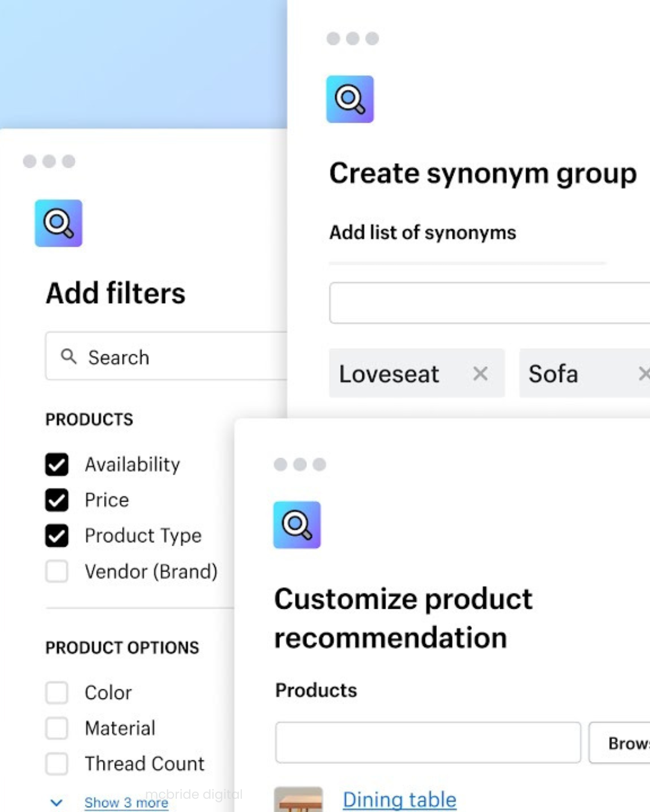
Task: Open the Dining table link
Action: click(x=399, y=799)
